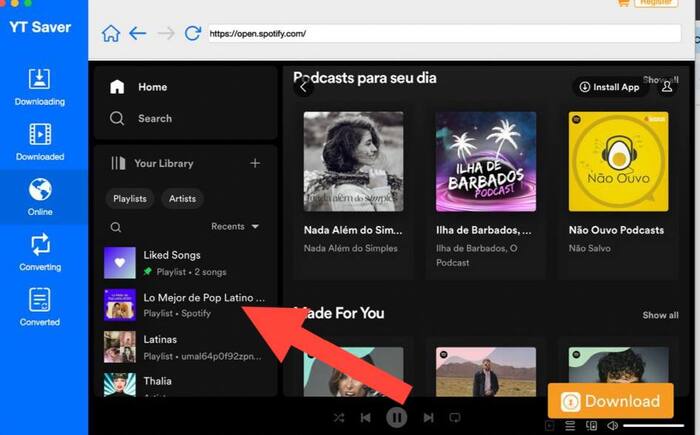
Task: Reload the page with refresh icon
Action: pos(193,33)
